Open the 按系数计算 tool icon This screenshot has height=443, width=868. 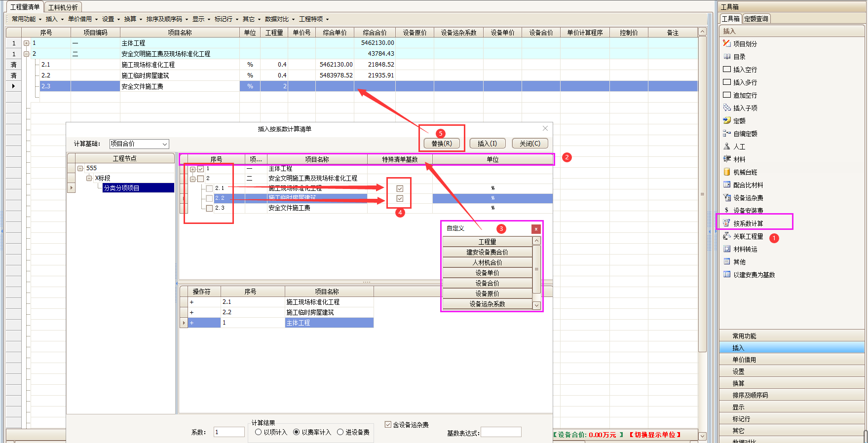(726, 223)
